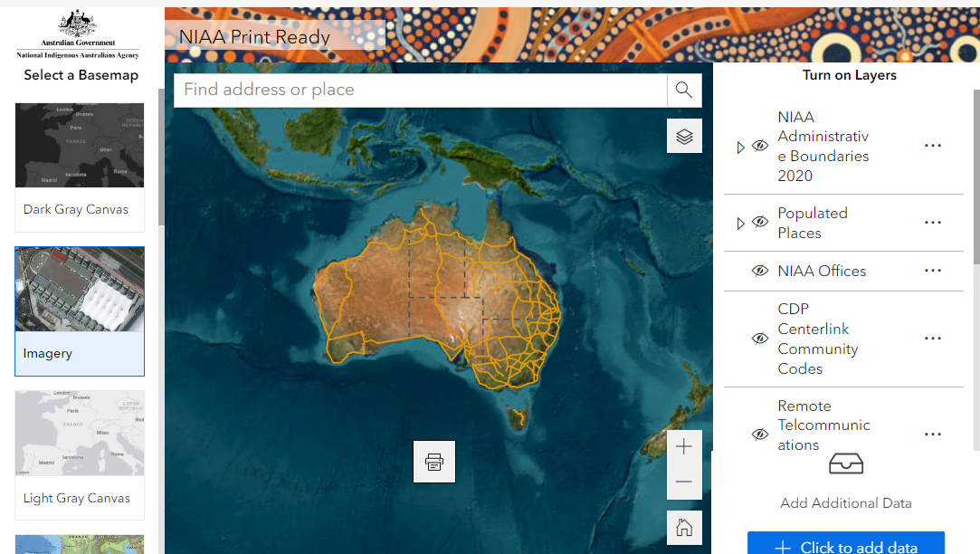Click the Find address or place field

click(x=420, y=90)
